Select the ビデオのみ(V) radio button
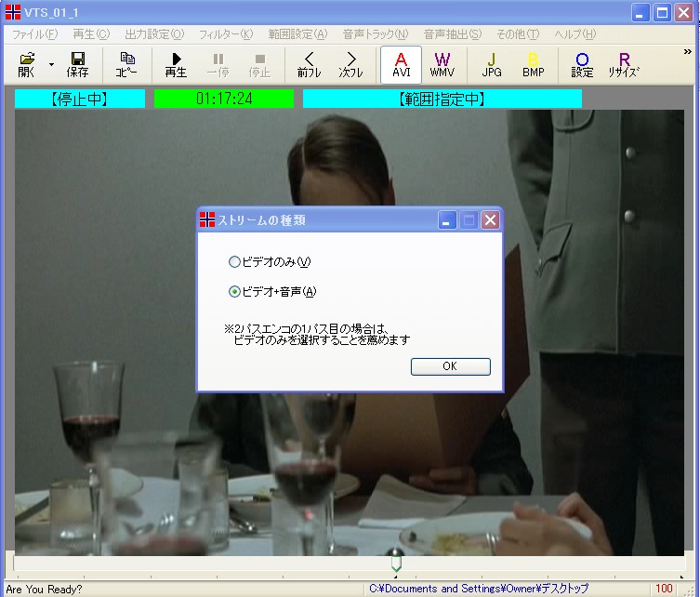 234,261
